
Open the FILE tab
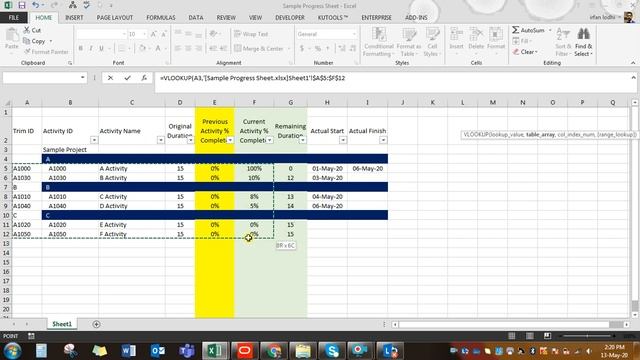click(x=13, y=18)
